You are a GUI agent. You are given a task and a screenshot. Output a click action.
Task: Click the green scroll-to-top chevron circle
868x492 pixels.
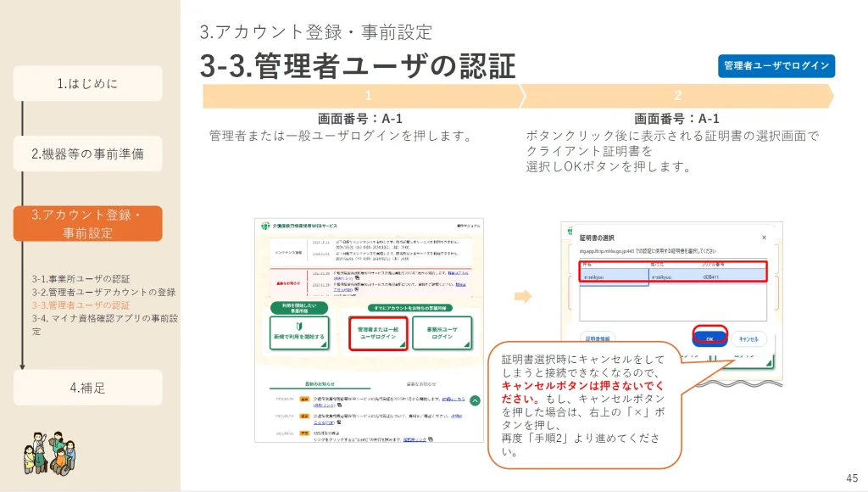pyautogui.click(x=475, y=400)
